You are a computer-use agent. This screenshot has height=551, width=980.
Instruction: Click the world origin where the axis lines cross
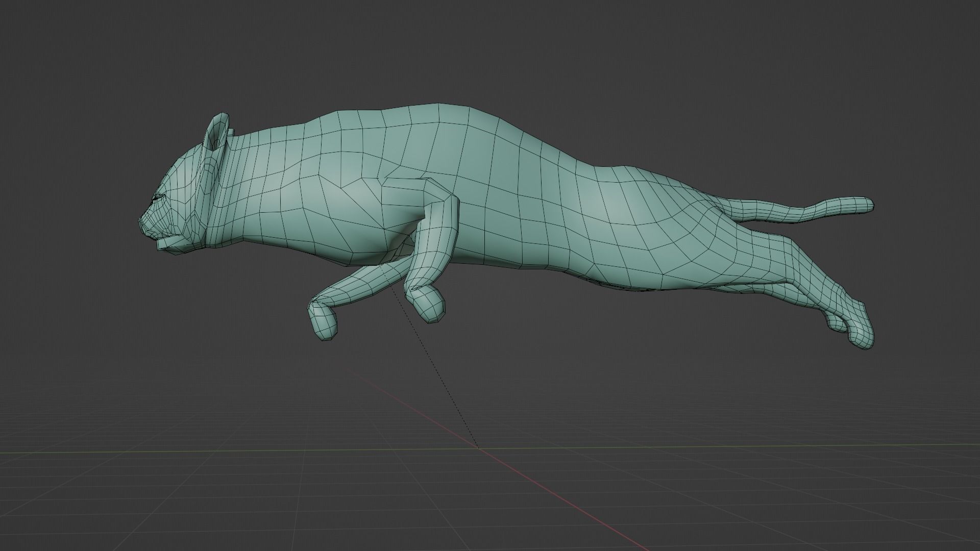(x=478, y=448)
